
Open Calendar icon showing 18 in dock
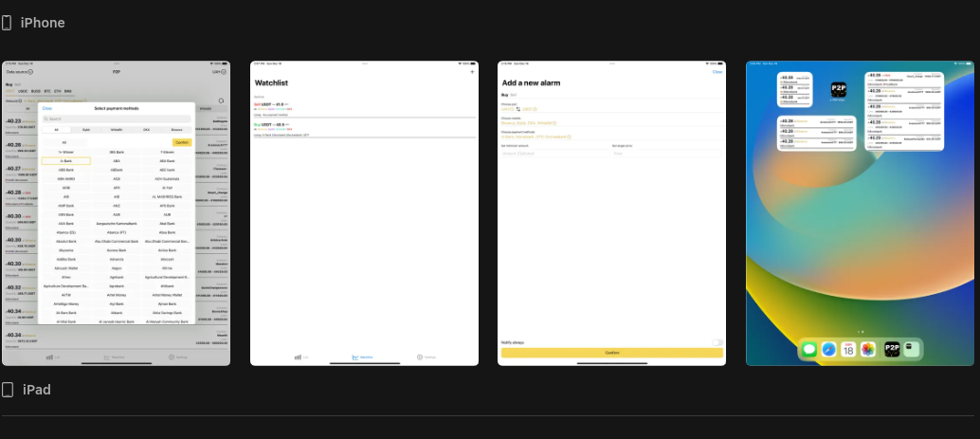click(x=848, y=350)
